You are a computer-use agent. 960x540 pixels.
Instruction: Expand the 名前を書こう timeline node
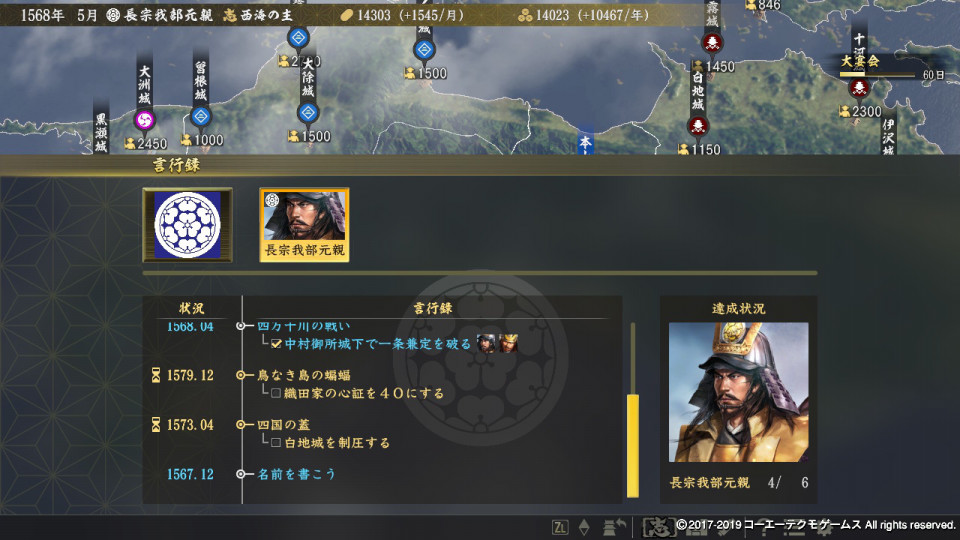tap(241, 474)
